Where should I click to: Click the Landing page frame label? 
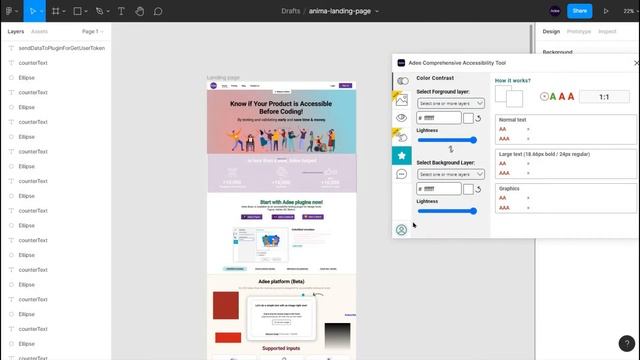(x=223, y=78)
